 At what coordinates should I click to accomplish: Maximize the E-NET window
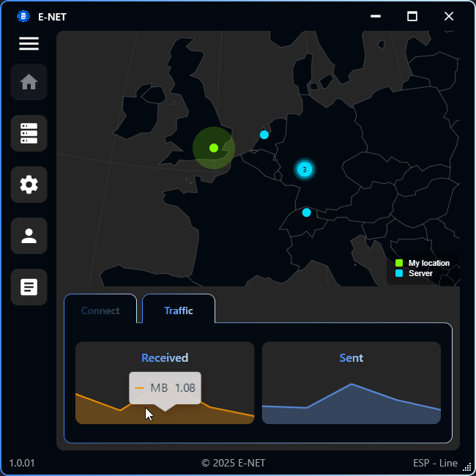(x=412, y=16)
